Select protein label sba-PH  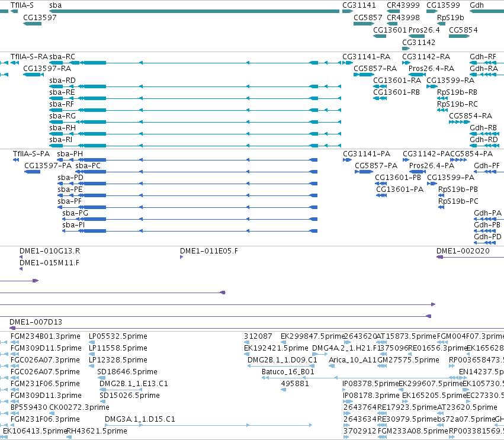pyautogui.click(x=70, y=154)
